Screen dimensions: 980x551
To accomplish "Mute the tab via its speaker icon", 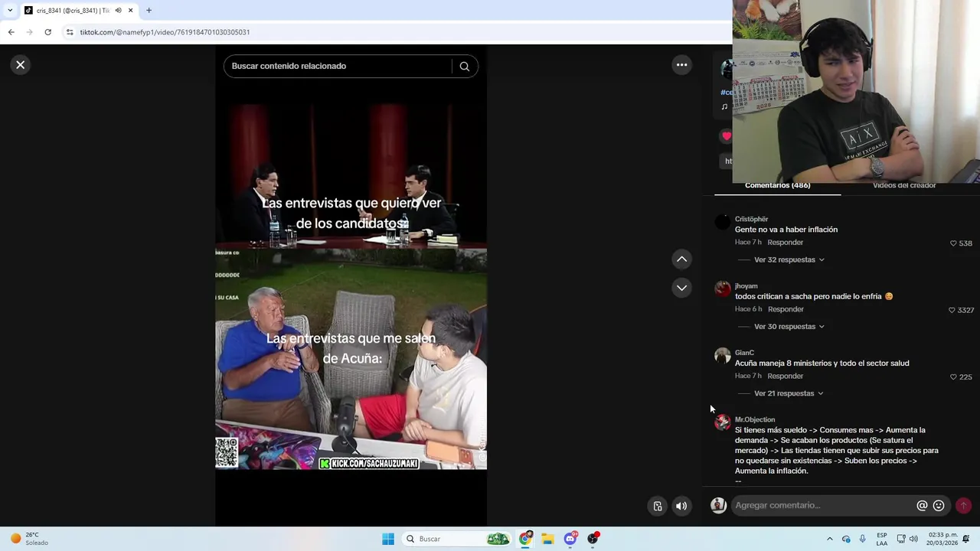I will pyautogui.click(x=118, y=11).
